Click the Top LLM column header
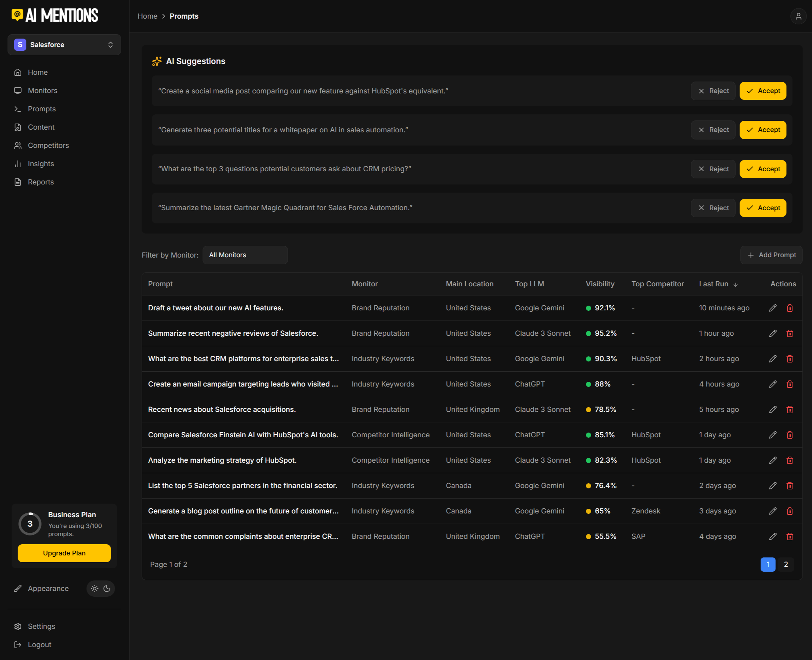812x660 pixels. tap(529, 284)
